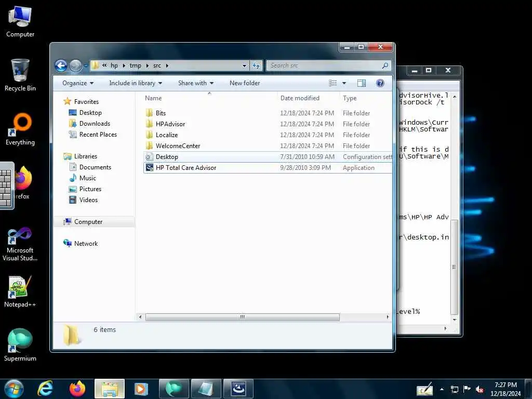Select Favorites in navigation pane
532x399 pixels.
[x=86, y=101]
